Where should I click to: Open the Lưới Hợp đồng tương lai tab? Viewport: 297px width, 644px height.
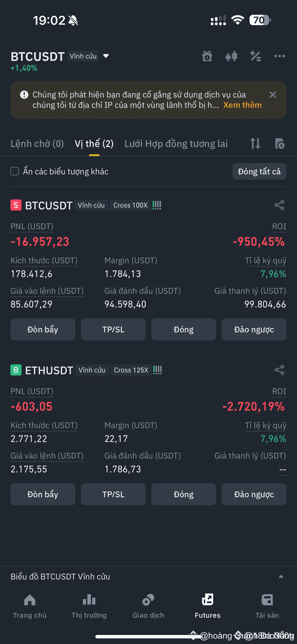tap(176, 143)
